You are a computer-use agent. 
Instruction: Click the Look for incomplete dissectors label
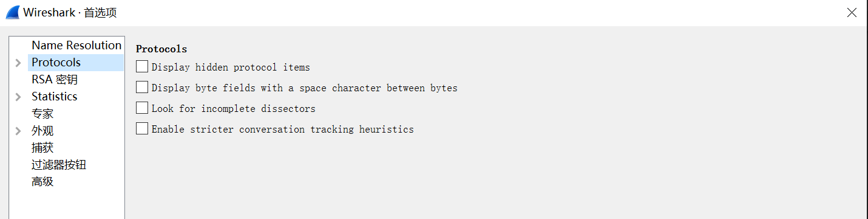pyautogui.click(x=234, y=109)
